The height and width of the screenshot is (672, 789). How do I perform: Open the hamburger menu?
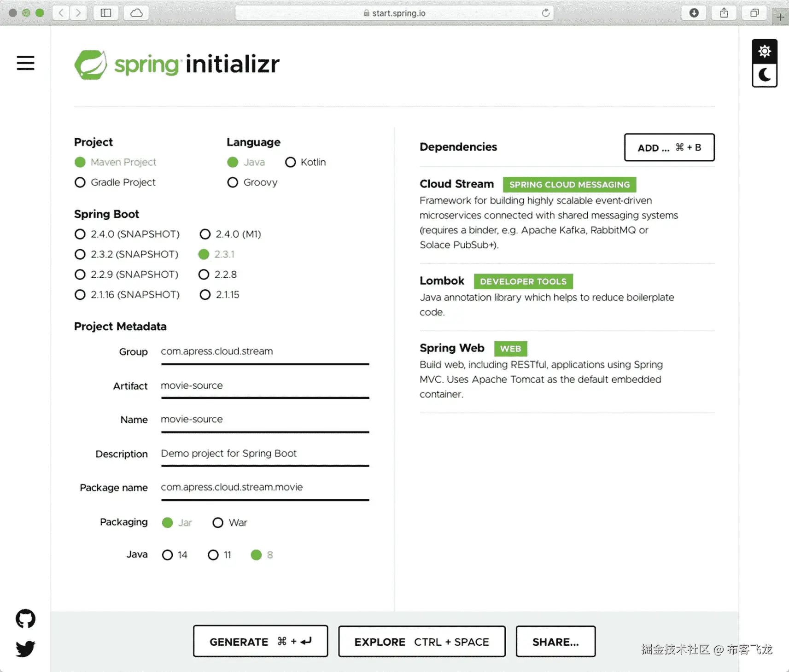point(25,63)
